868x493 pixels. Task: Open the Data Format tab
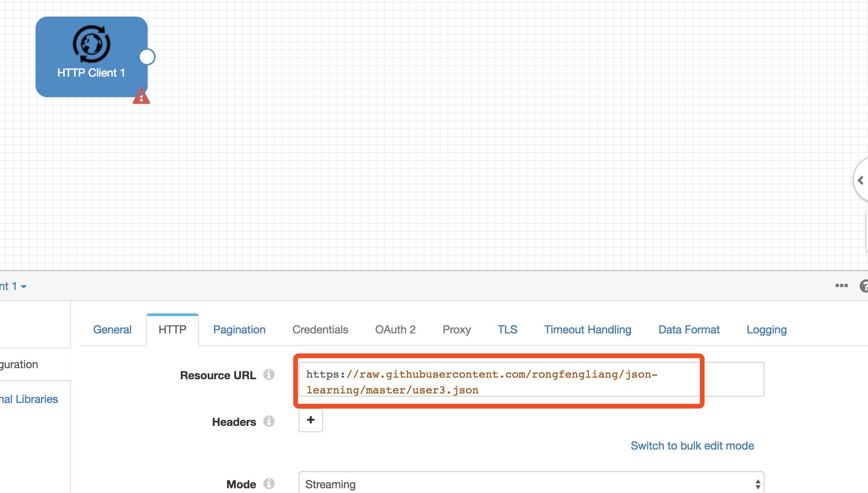(689, 329)
